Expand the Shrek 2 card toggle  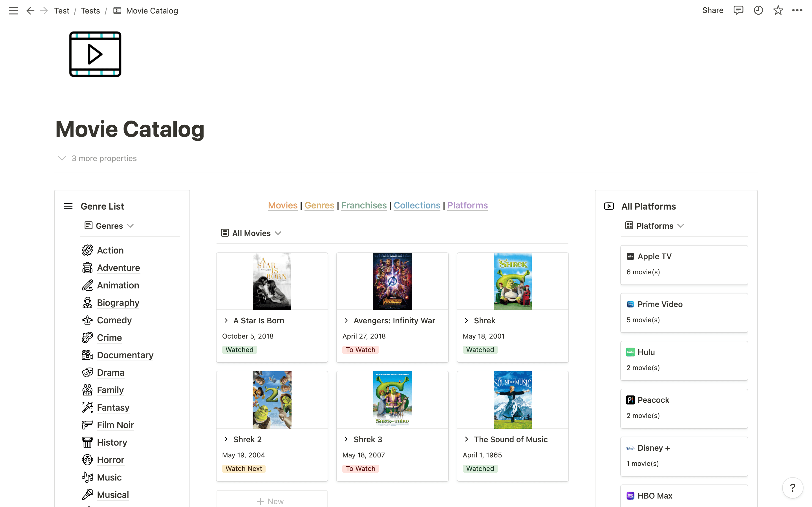click(x=226, y=439)
